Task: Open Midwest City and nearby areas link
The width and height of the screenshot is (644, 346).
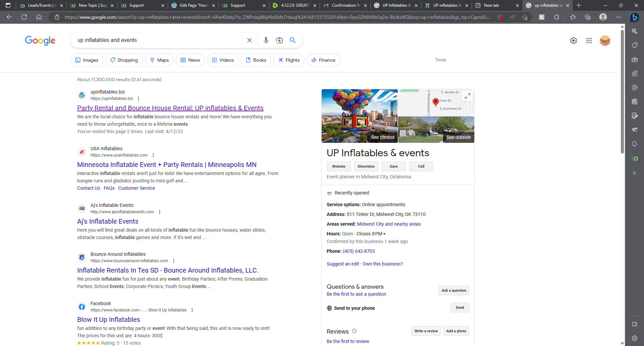Action: (x=389, y=224)
